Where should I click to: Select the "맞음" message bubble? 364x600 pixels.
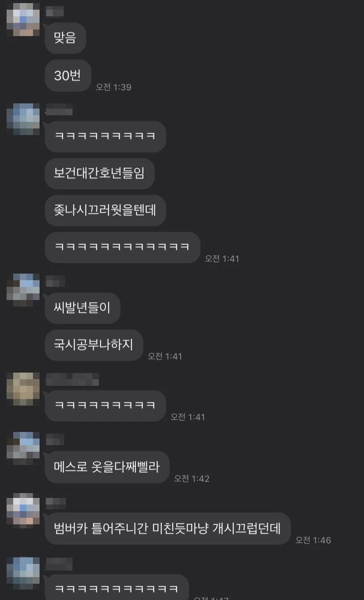[65, 39]
